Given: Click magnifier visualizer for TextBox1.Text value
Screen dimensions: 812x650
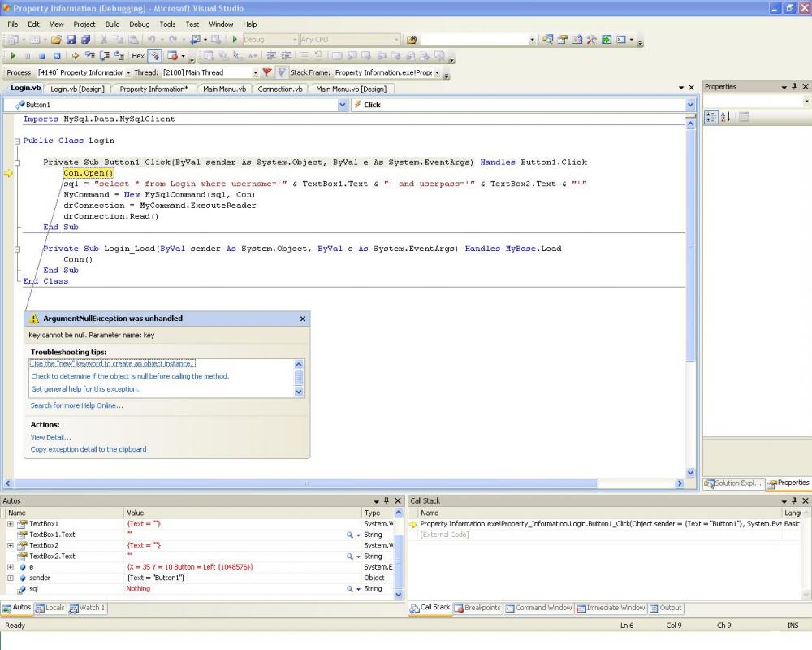Looking at the screenshot, I should (x=350, y=535).
